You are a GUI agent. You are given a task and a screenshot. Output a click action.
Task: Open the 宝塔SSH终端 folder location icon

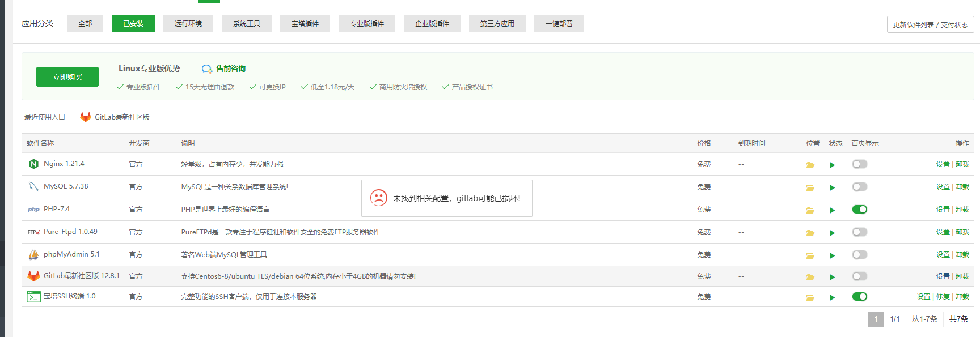(x=810, y=297)
